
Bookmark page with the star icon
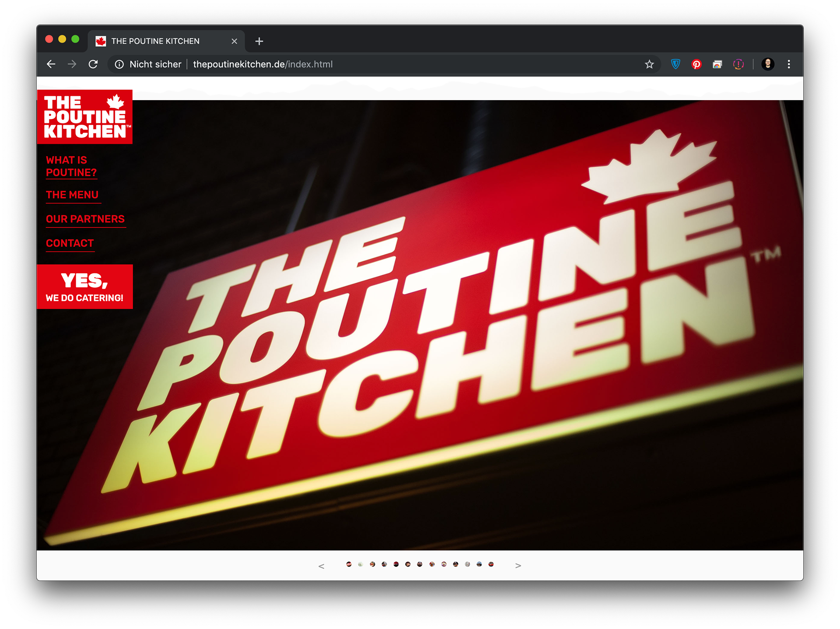coord(649,64)
